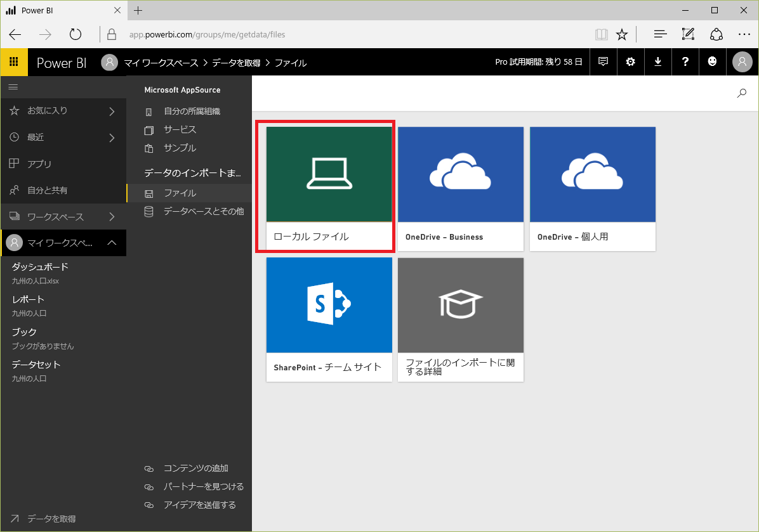Click the search magnifier icon
This screenshot has height=532, width=759.
[742, 93]
